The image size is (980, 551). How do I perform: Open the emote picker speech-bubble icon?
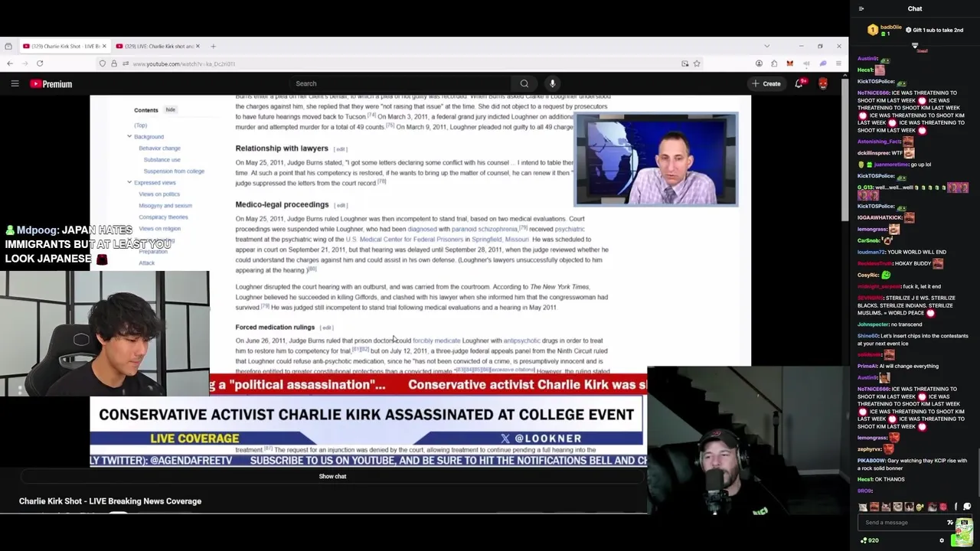click(x=967, y=507)
